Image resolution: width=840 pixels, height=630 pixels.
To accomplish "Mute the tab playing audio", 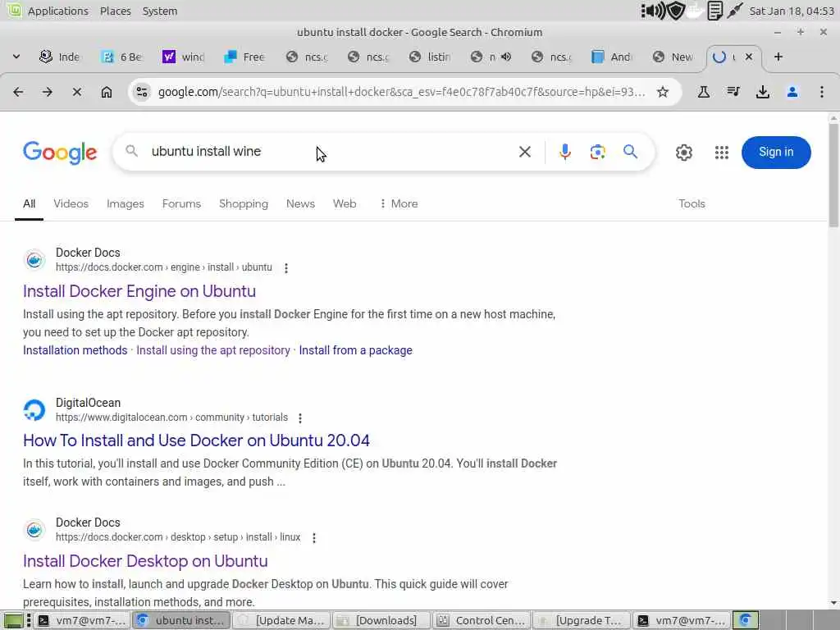I will click(506, 57).
